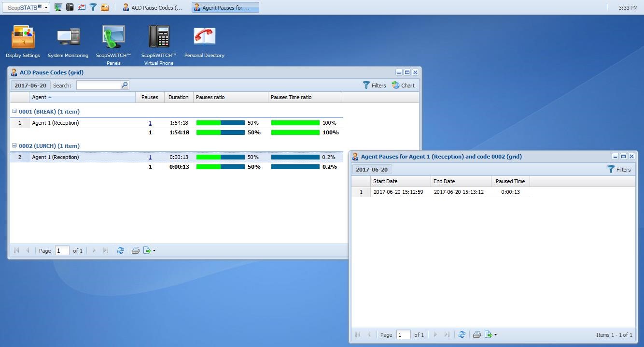Screen dimensions: 644x347
Task: Sort by Paused Time column header
Action: pos(510,181)
